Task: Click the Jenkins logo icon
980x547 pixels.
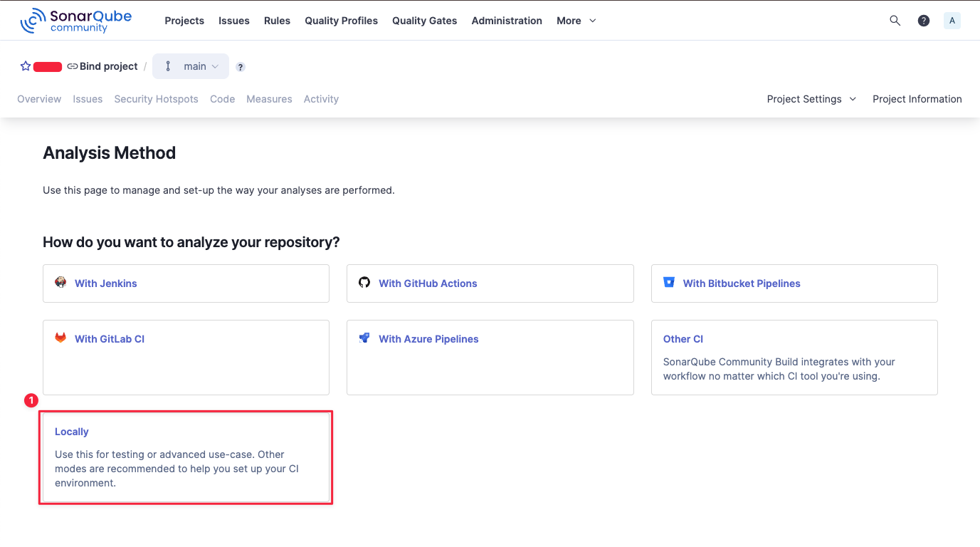Action: [x=60, y=283]
